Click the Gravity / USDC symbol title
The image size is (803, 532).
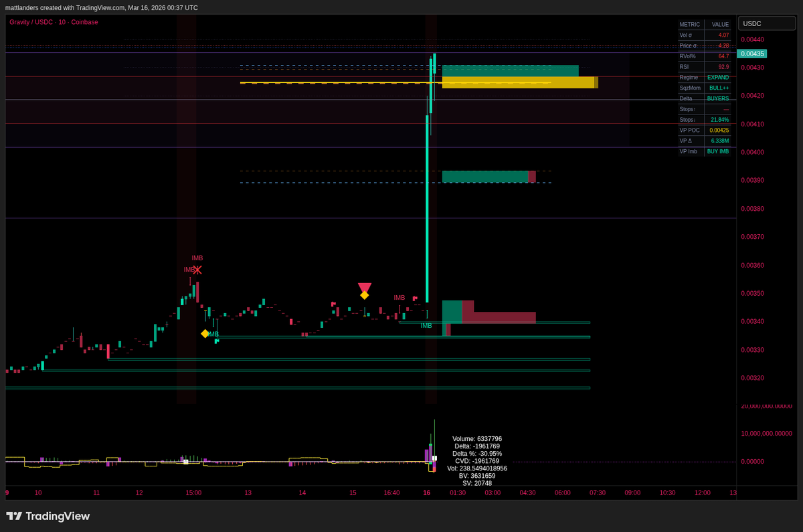click(54, 22)
